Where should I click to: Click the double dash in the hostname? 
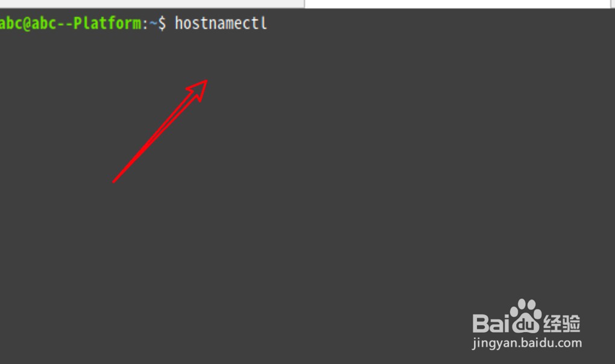coord(65,24)
